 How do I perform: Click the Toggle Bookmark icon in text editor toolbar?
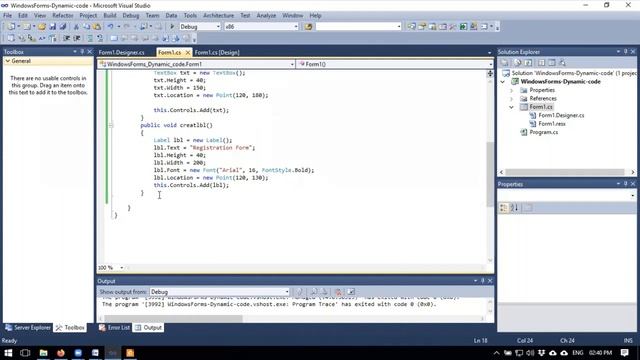point(114,38)
